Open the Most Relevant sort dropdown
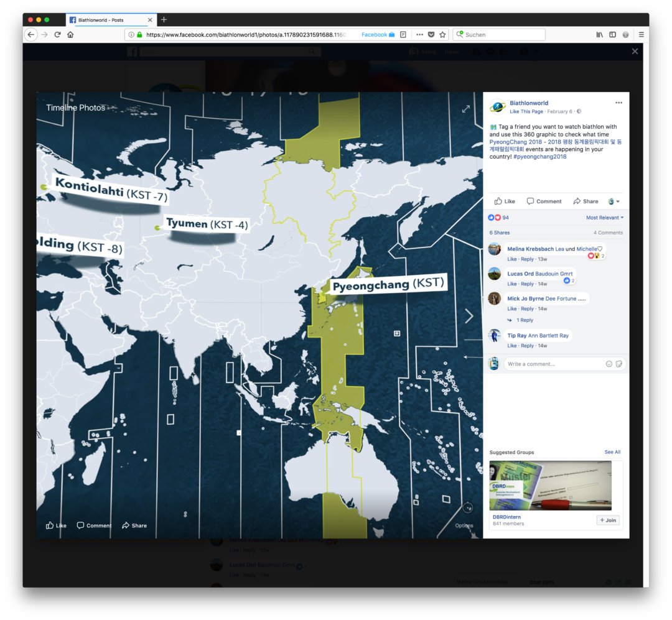Screen dimensions: 672x620 [605, 218]
